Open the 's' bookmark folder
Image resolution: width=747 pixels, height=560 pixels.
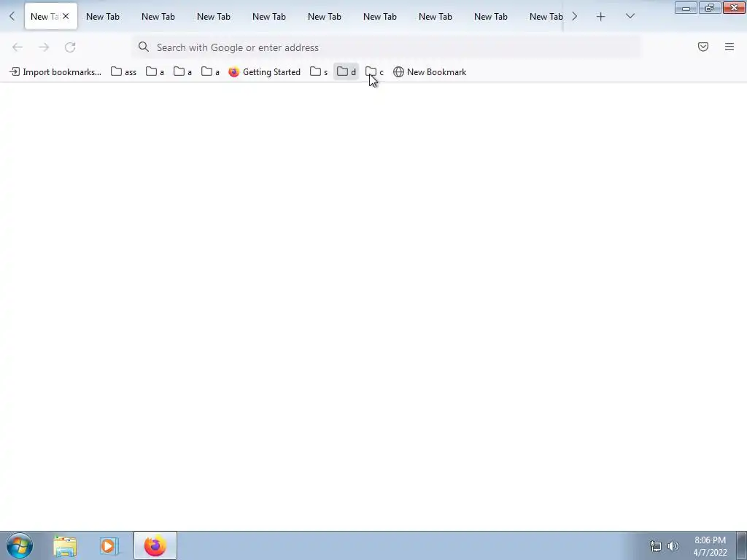pyautogui.click(x=319, y=72)
